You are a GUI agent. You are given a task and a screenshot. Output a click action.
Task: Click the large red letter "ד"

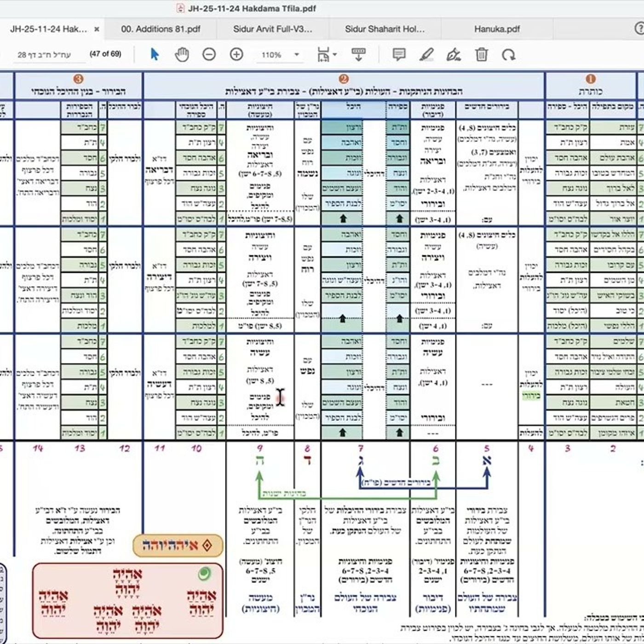(x=307, y=460)
